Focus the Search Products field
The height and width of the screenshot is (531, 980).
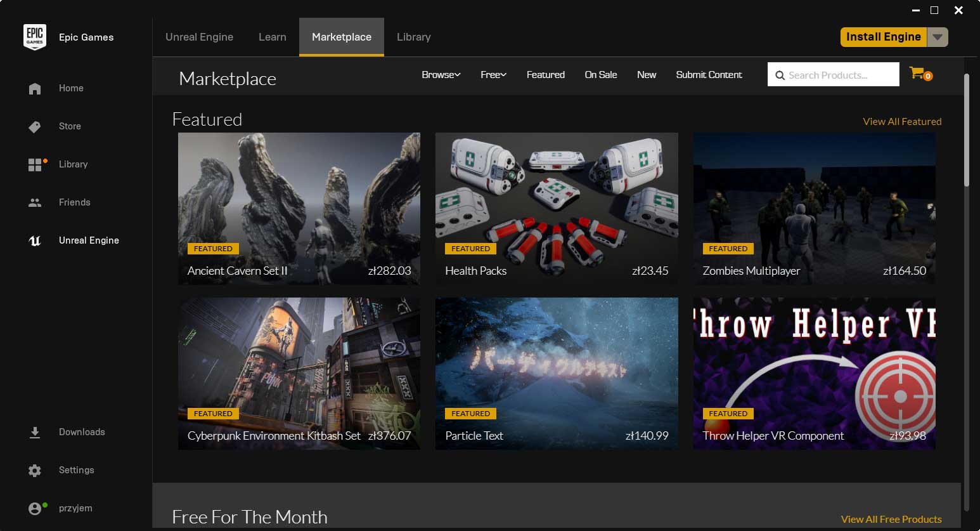tap(833, 74)
